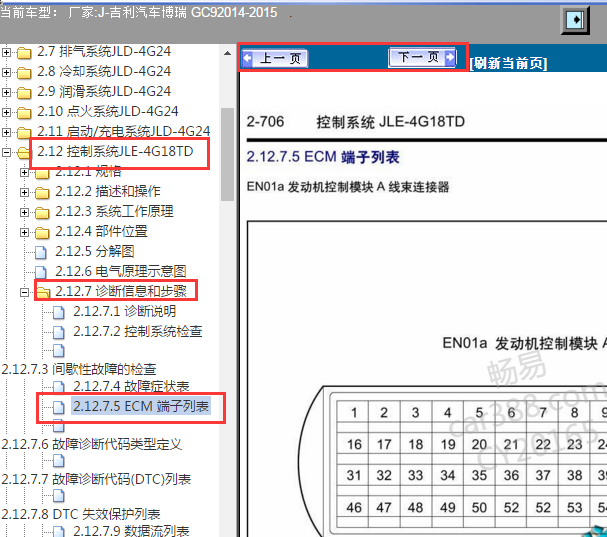Click document icon of 2.12.5 分解图
The image size is (607, 537).
(41, 252)
